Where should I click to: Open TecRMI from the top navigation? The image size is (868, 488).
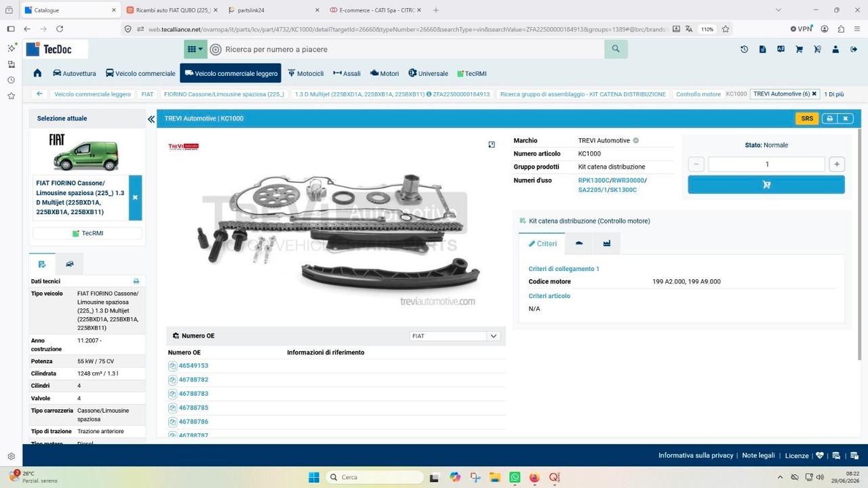pyautogui.click(x=472, y=73)
